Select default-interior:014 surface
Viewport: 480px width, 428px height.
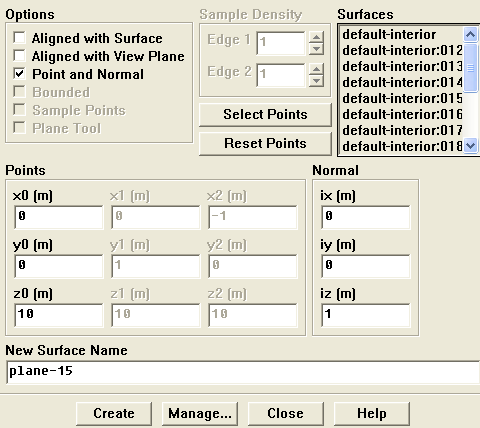point(402,82)
